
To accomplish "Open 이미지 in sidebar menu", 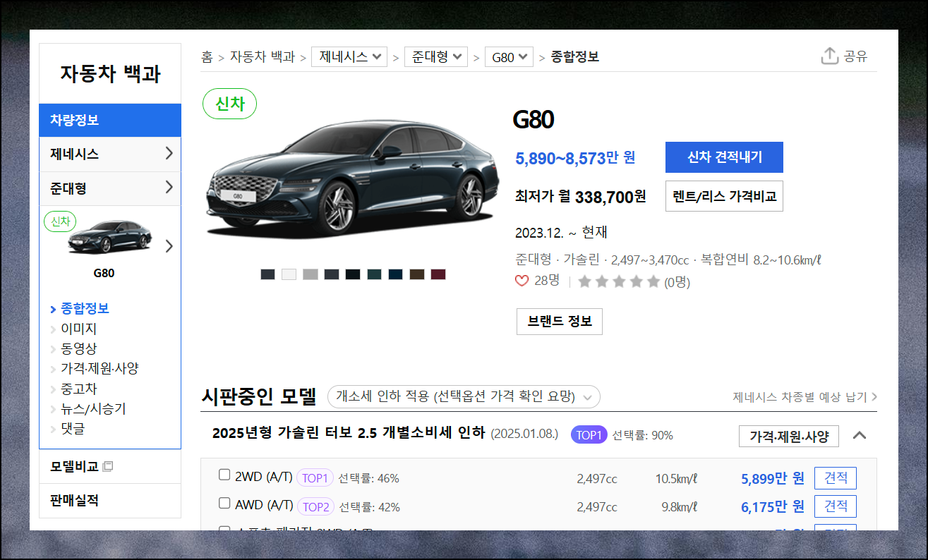I will point(79,329).
